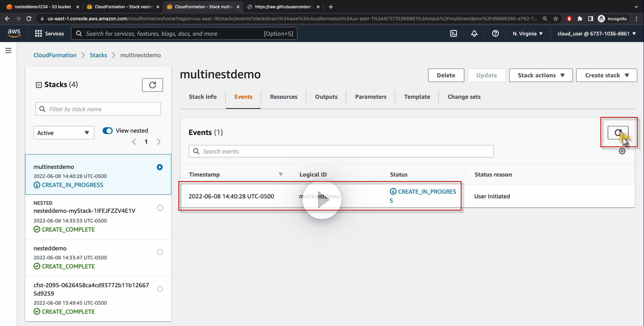644x326 pixels.
Task: Toggle the browser side panel icon
Action: [590, 19]
